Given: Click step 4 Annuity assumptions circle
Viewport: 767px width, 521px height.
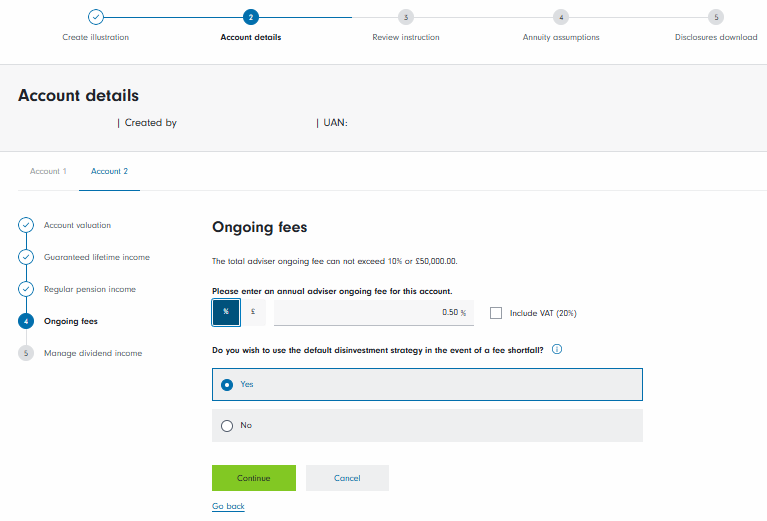Looking at the screenshot, I should (x=561, y=17).
